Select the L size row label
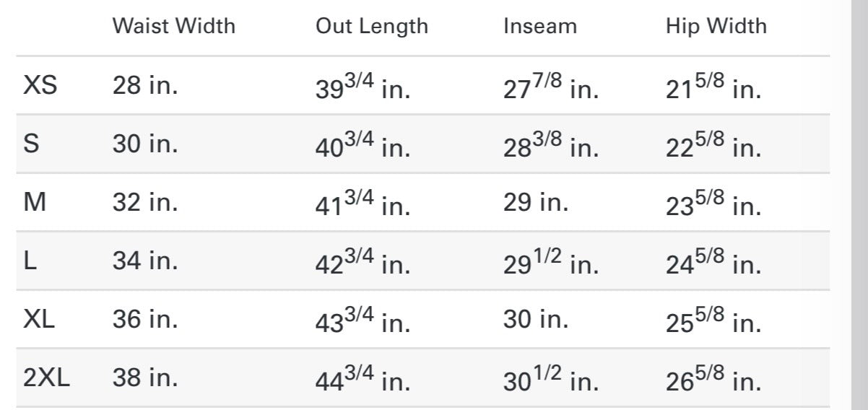The height and width of the screenshot is (410, 868). click(x=30, y=261)
